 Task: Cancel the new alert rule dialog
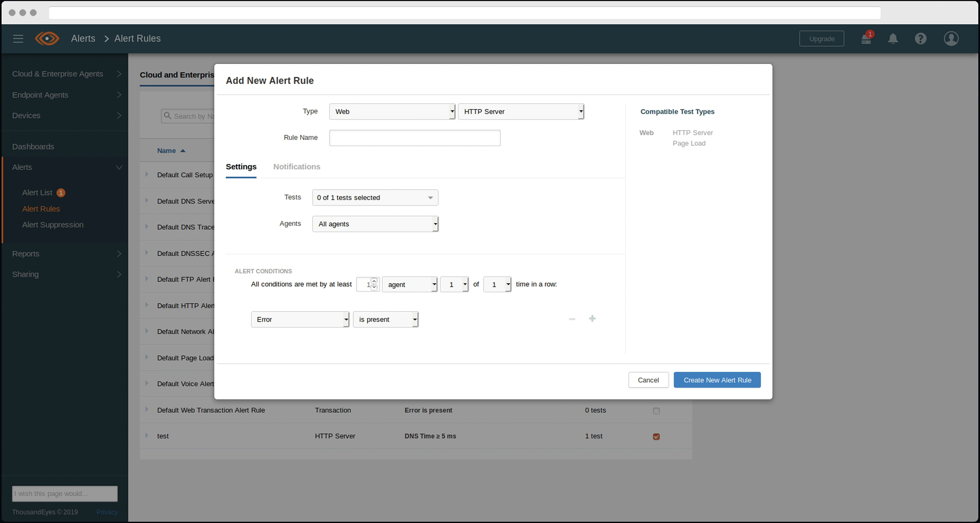pyautogui.click(x=648, y=380)
